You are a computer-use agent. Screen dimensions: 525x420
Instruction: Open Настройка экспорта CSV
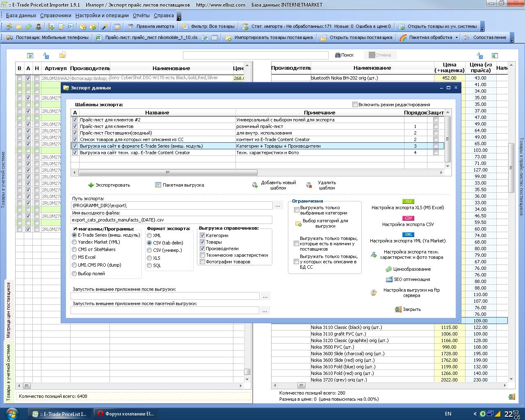click(408, 221)
